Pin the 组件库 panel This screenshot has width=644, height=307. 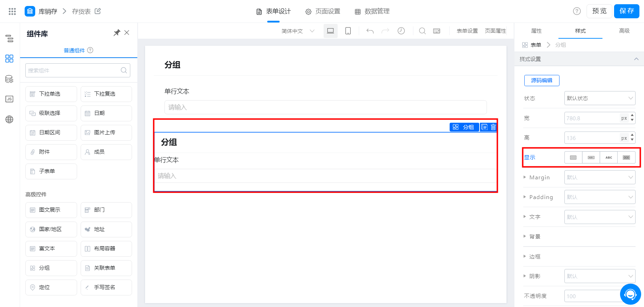click(x=117, y=33)
